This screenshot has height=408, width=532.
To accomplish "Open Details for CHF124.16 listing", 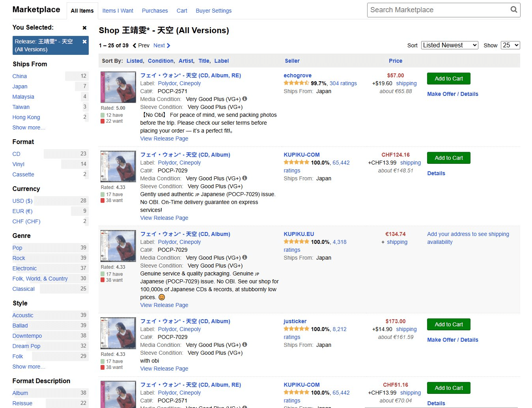I will click(436, 173).
